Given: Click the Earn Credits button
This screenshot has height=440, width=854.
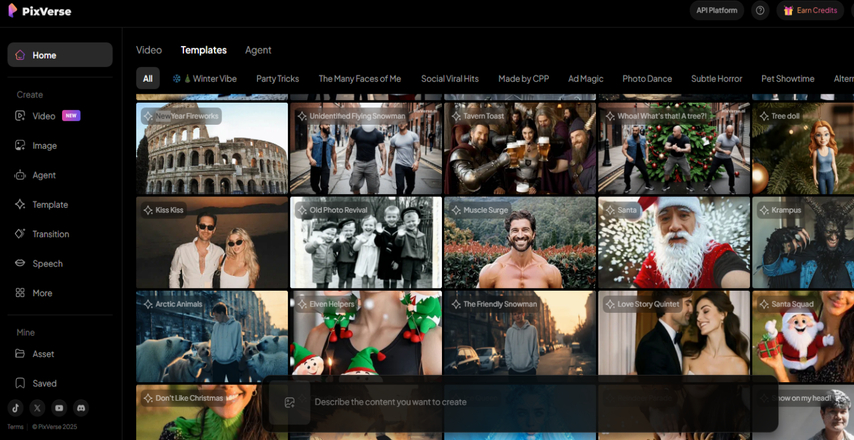Looking at the screenshot, I should (x=810, y=10).
